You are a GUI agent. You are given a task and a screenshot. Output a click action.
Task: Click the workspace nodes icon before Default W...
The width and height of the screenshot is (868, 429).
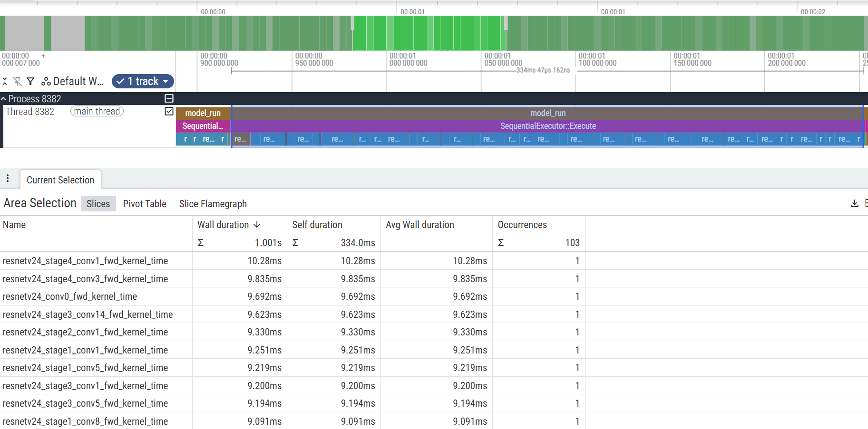tap(46, 81)
